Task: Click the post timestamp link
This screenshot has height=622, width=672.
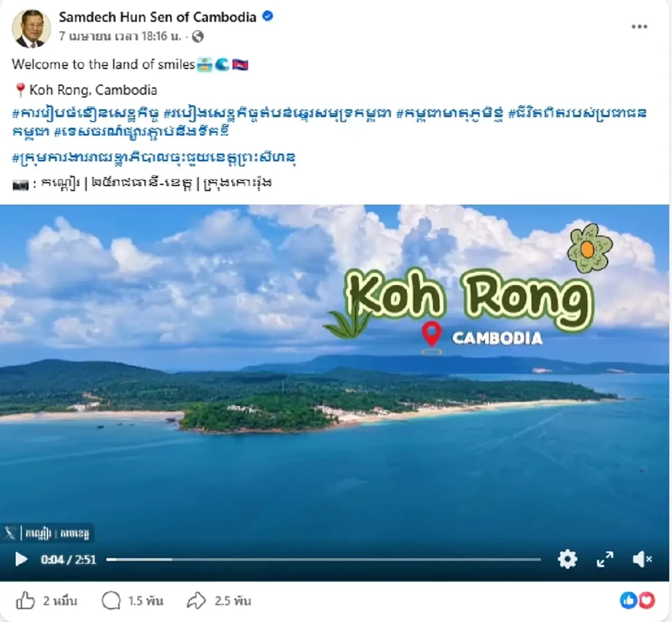Action: 120,36
